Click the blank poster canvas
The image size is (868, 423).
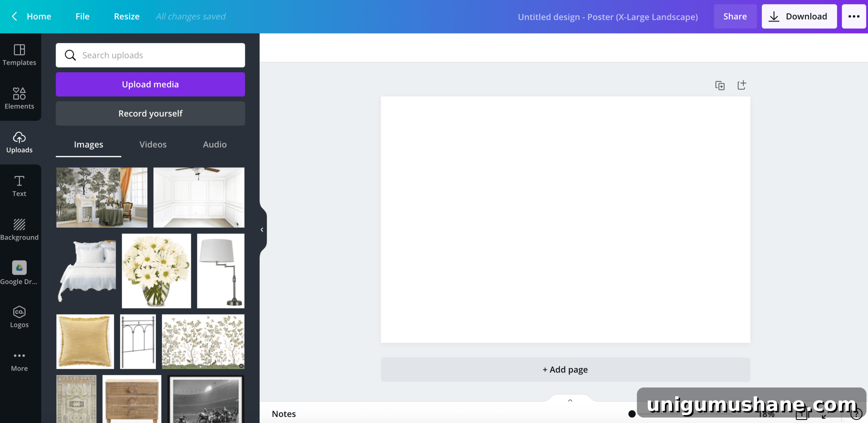pos(565,219)
